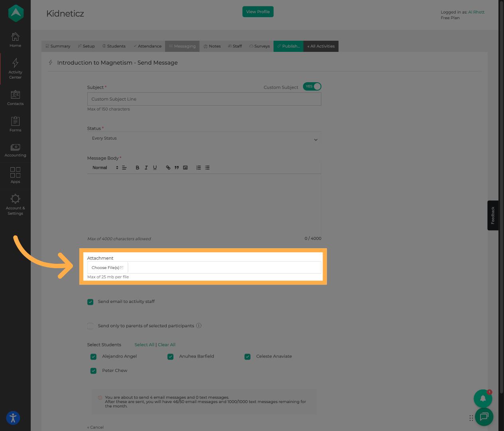Click the insert image icon in editor
The width and height of the screenshot is (504, 431).
[x=185, y=168]
